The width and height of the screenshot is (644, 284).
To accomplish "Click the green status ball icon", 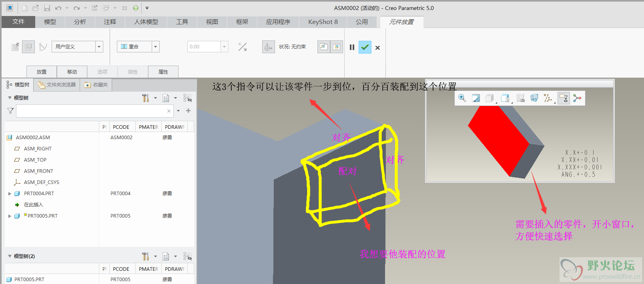I will (136, 8).
